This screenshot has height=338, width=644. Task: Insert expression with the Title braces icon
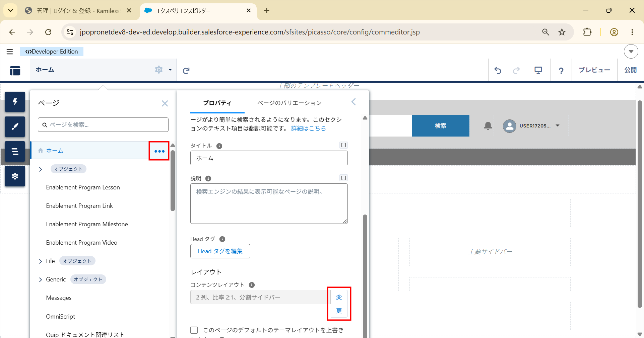tap(343, 145)
